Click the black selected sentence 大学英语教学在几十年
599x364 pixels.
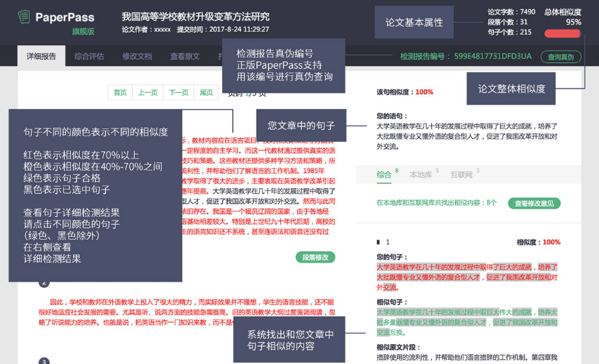(260, 196)
